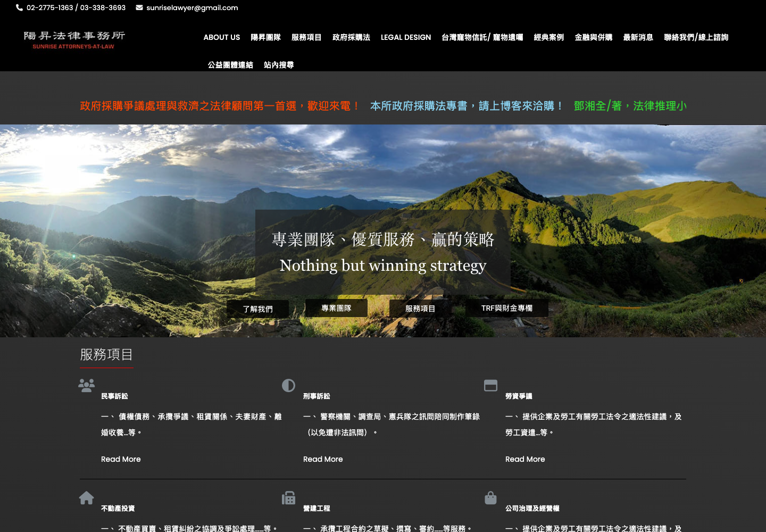766x532 pixels.
Task: Click the 了解我們 button on the hero banner
Action: tap(258, 309)
